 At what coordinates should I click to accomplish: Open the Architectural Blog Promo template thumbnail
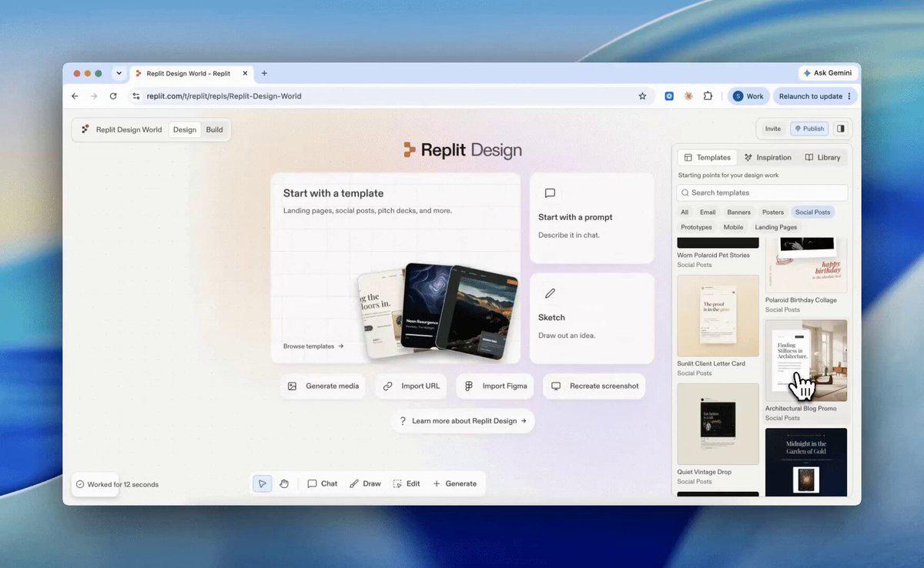[x=806, y=360]
